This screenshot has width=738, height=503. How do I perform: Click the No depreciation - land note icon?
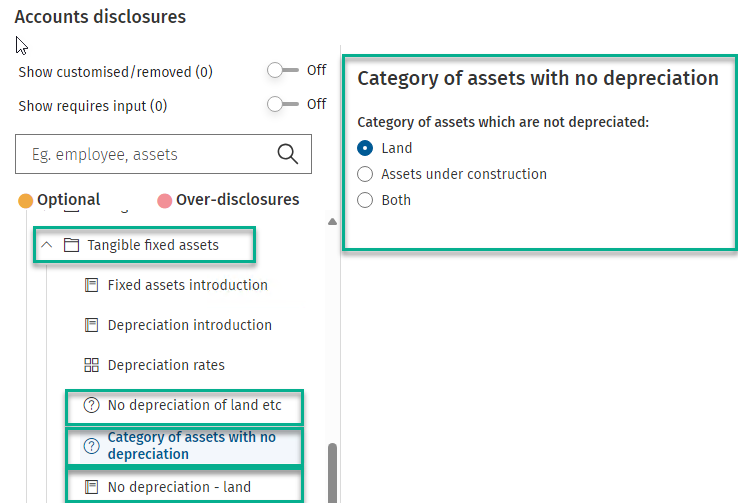click(91, 487)
